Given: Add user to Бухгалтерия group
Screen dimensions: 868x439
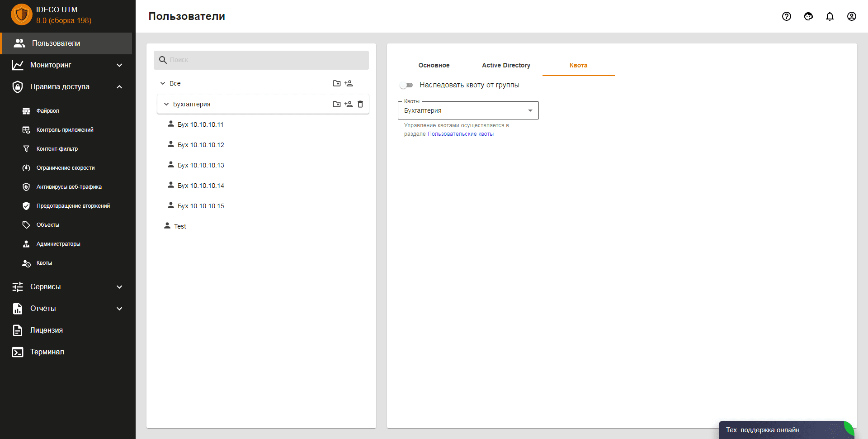Looking at the screenshot, I should [x=349, y=104].
